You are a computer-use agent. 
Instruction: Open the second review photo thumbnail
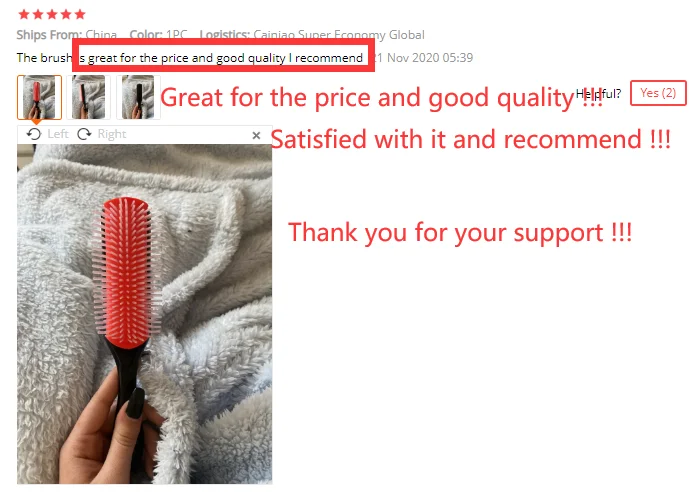(x=89, y=97)
